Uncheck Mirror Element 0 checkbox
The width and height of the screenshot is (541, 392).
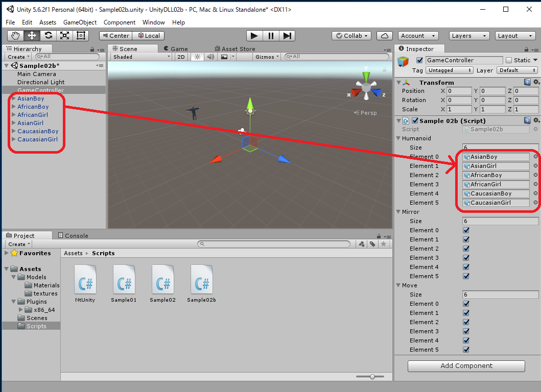466,230
